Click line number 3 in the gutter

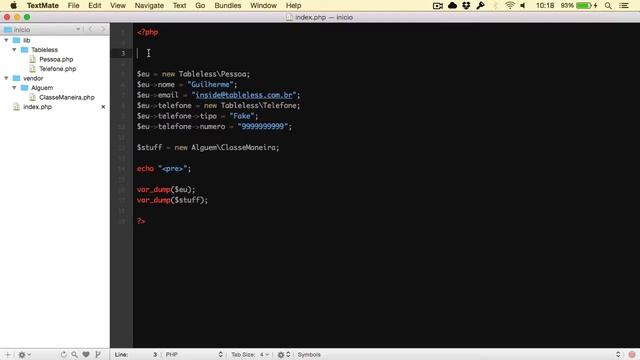(123, 53)
